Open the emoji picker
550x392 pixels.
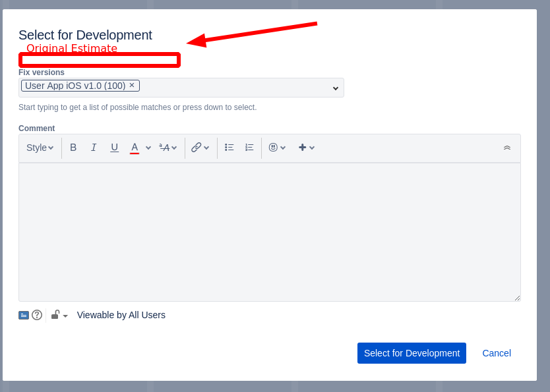[x=274, y=147]
